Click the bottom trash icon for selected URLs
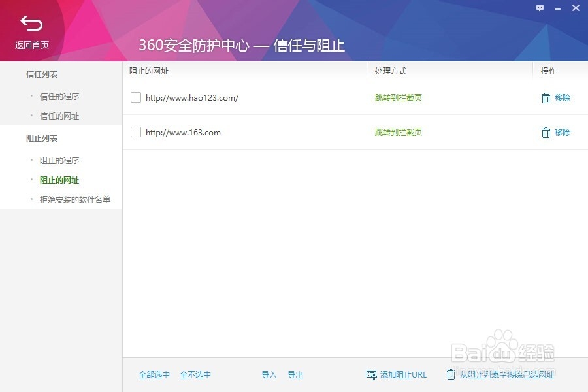The width and height of the screenshot is (588, 392). click(x=451, y=374)
